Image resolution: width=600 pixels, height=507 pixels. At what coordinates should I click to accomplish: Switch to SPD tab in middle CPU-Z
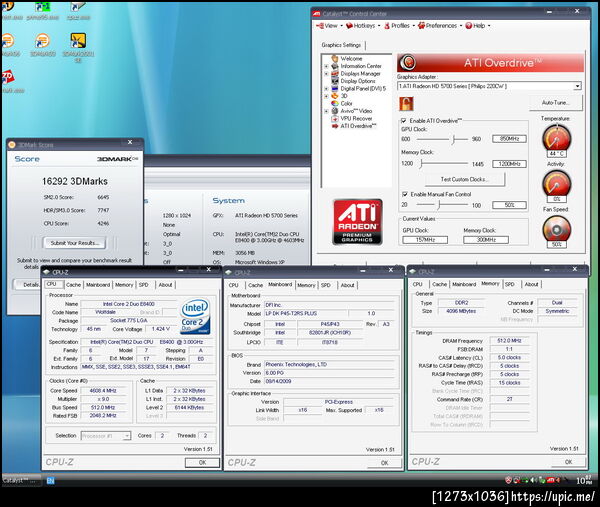click(326, 285)
